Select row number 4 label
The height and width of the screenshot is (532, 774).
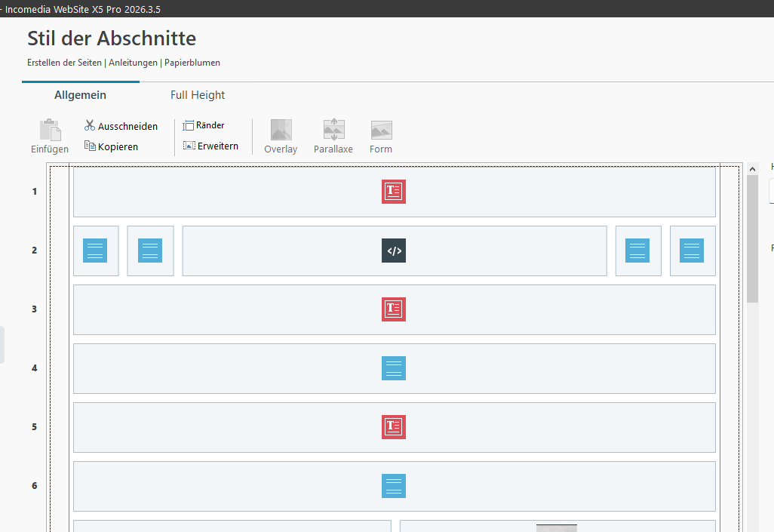(x=35, y=368)
